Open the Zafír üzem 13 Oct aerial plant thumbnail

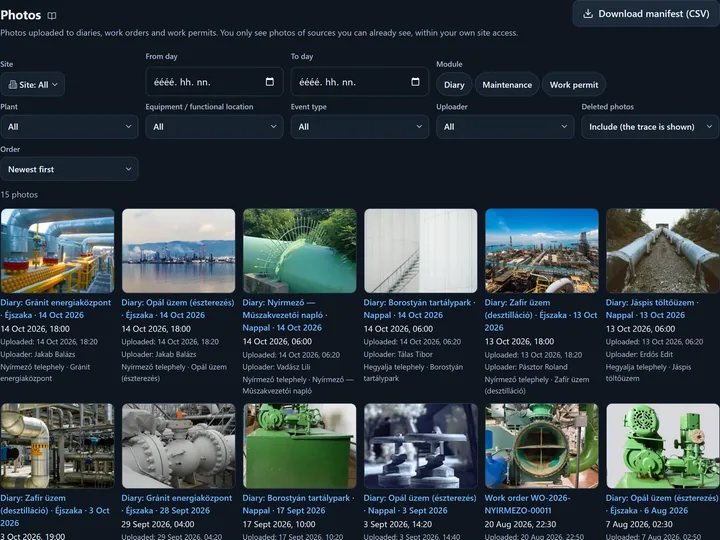click(x=542, y=251)
